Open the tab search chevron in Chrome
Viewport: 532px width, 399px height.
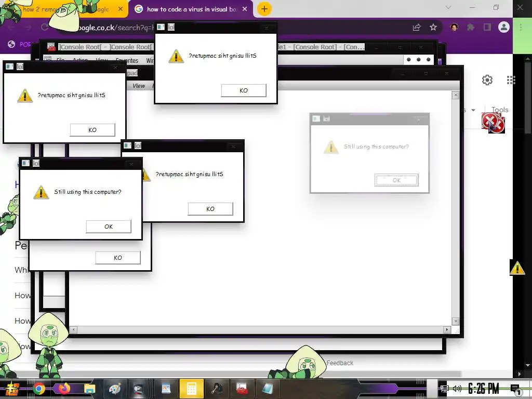(x=448, y=7)
